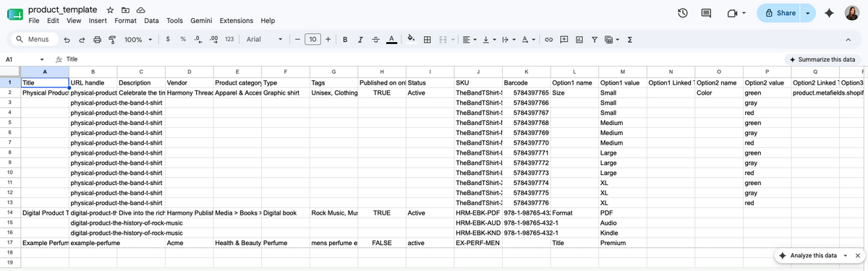Dismiss the Analyze this data chip
The image size is (868, 271).
(857, 256)
